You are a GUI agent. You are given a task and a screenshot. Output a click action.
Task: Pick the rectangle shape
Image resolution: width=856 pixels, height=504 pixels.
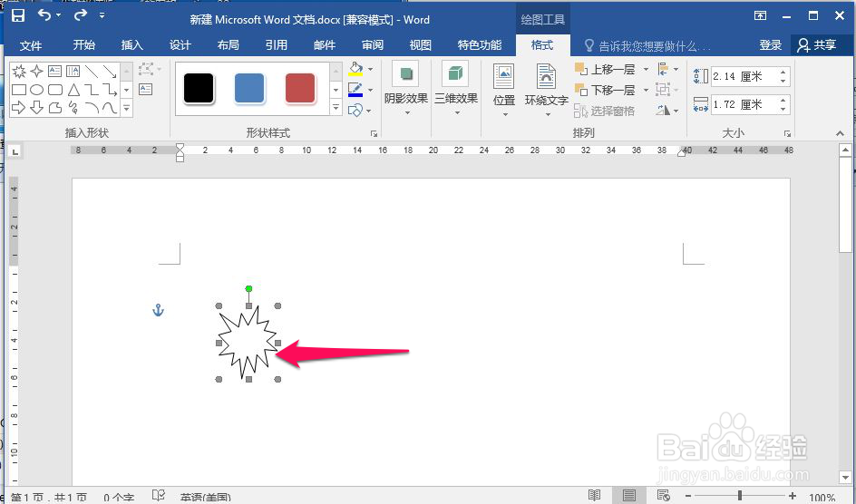[x=18, y=90]
